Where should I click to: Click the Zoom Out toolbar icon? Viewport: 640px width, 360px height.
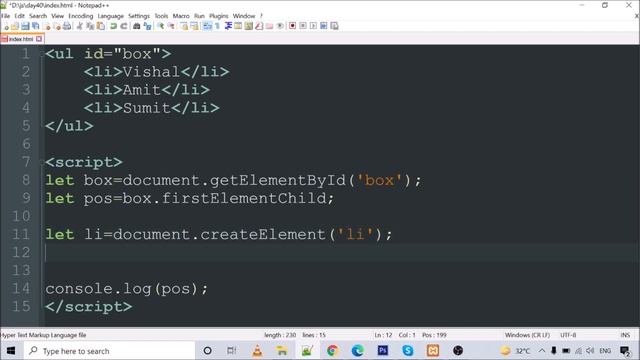[171, 26]
